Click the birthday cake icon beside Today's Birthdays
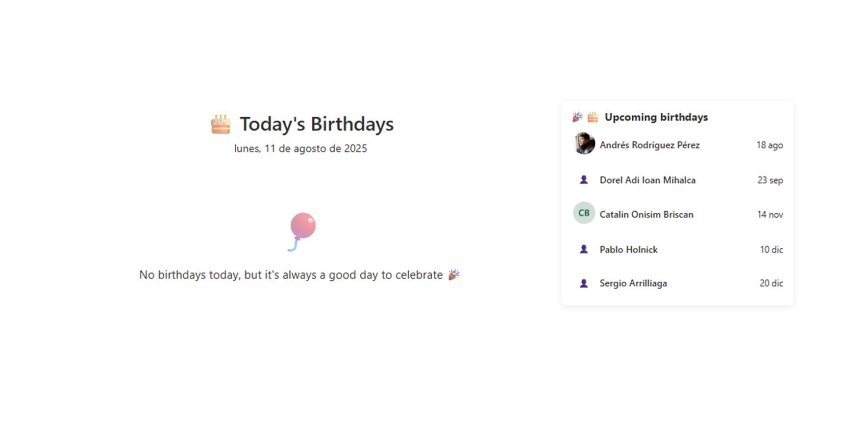The image size is (868, 447). (221, 124)
